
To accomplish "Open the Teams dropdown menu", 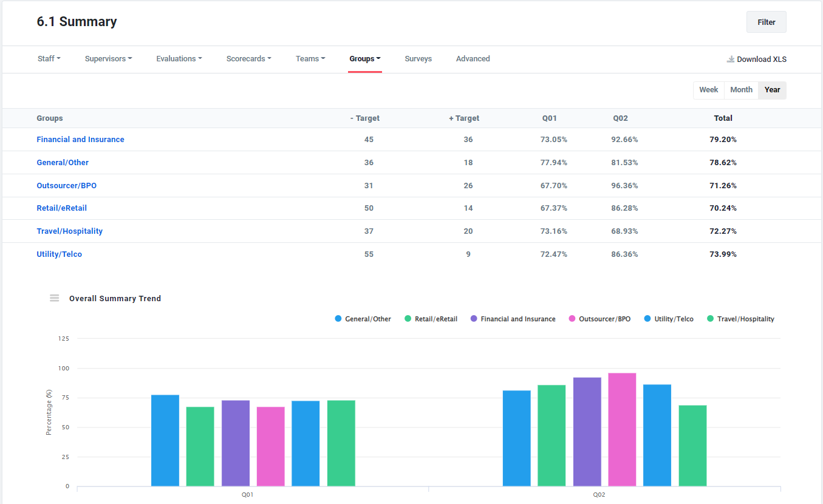I will (x=310, y=58).
